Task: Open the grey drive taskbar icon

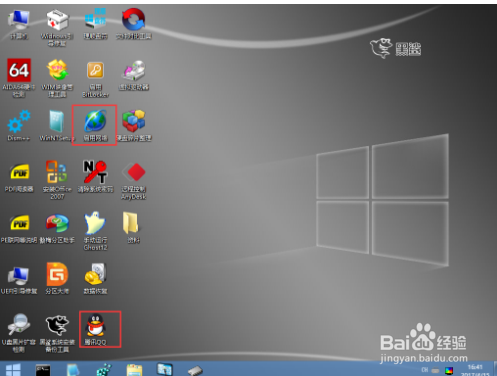Action: 195,370
